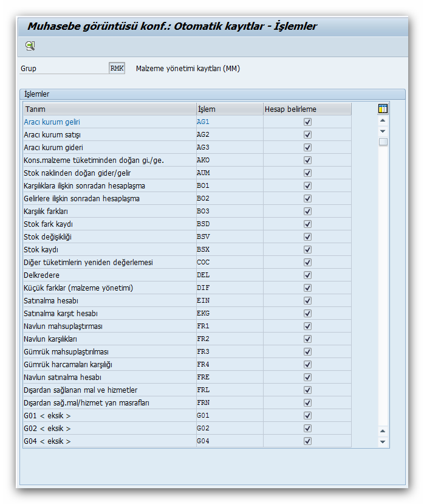Open the table column settings icon
Viewport: 424px width, 504px height.
[383, 109]
